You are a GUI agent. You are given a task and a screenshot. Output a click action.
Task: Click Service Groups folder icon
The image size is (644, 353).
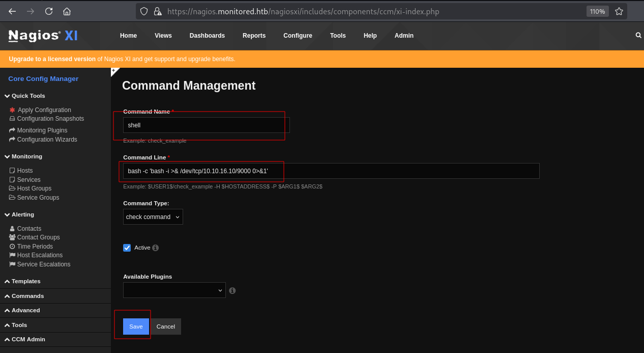pyautogui.click(x=12, y=198)
